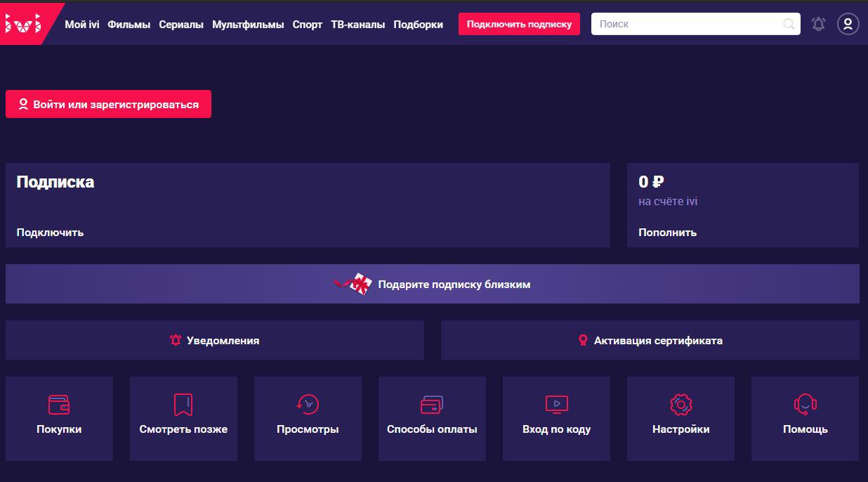Image resolution: width=868 pixels, height=482 pixels.
Task: Click Подключить link in the Подписка card
Action: point(50,233)
